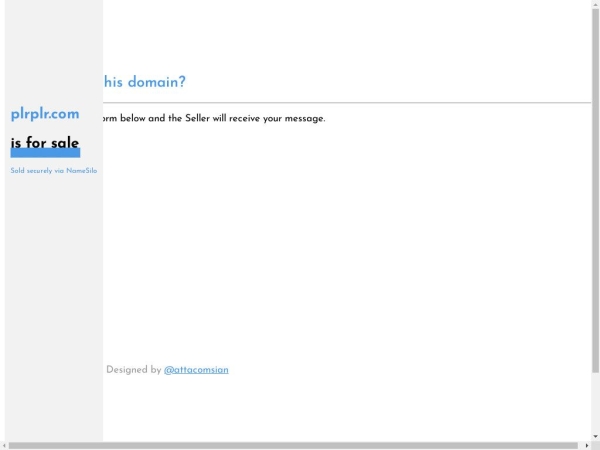Click the scroll down arrow

pos(595,437)
